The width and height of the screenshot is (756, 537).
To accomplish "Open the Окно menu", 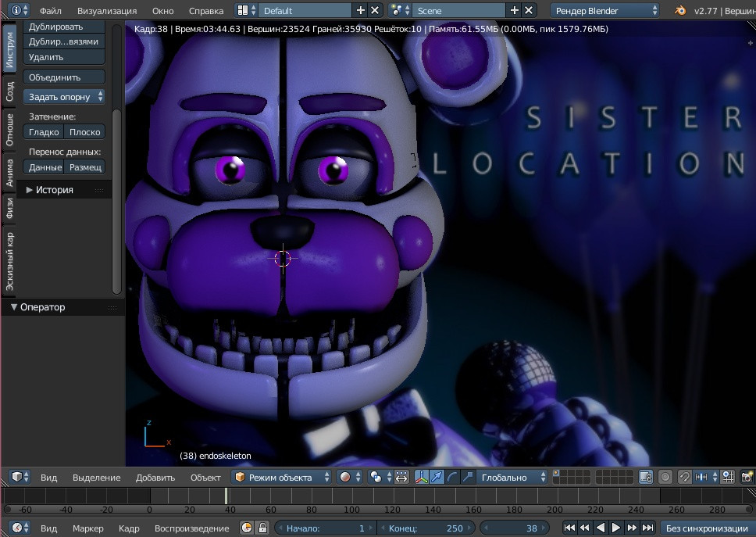I will pos(163,11).
